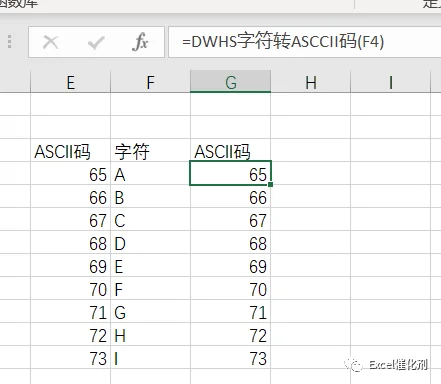The height and width of the screenshot is (384, 441).
Task: Click the ASCII码 heading in column G
Action: (x=230, y=150)
